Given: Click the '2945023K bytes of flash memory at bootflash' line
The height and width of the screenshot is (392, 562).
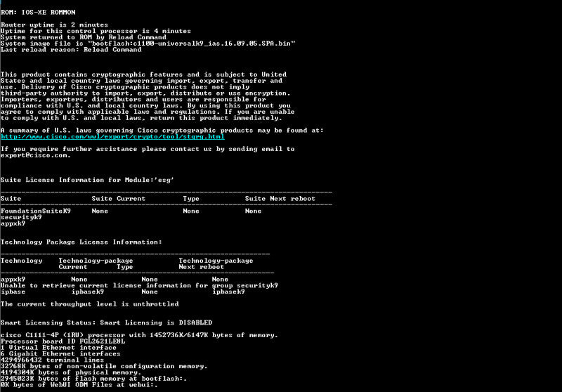Looking at the screenshot, I should (93, 379).
